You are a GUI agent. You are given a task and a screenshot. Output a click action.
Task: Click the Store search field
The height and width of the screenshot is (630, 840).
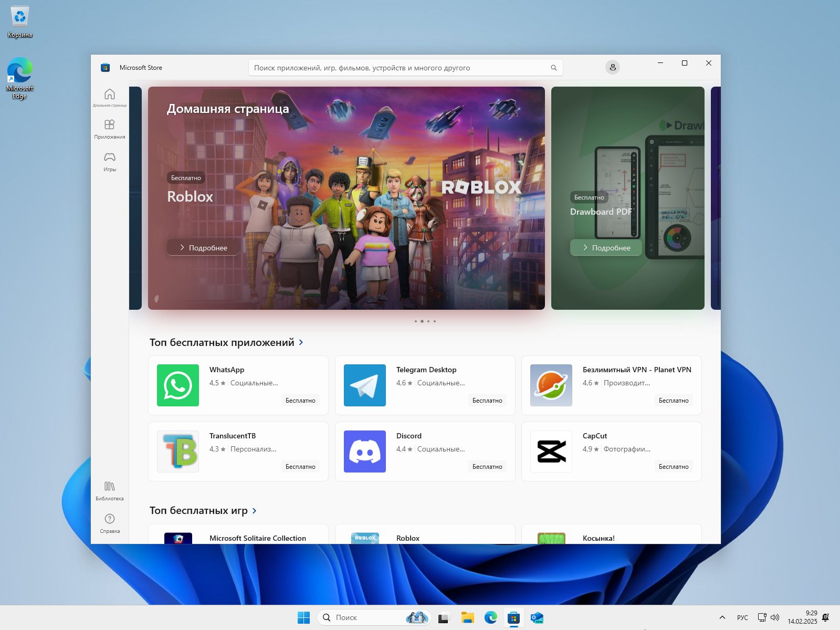(x=404, y=67)
